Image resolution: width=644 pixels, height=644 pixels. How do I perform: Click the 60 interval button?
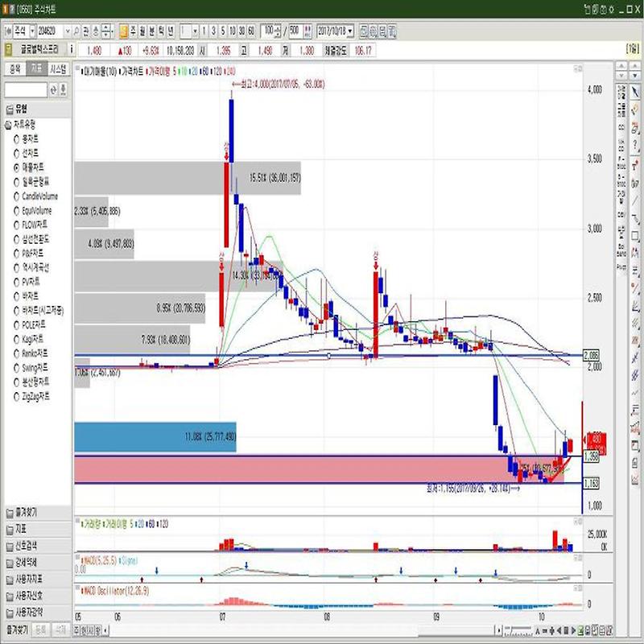[x=251, y=31]
